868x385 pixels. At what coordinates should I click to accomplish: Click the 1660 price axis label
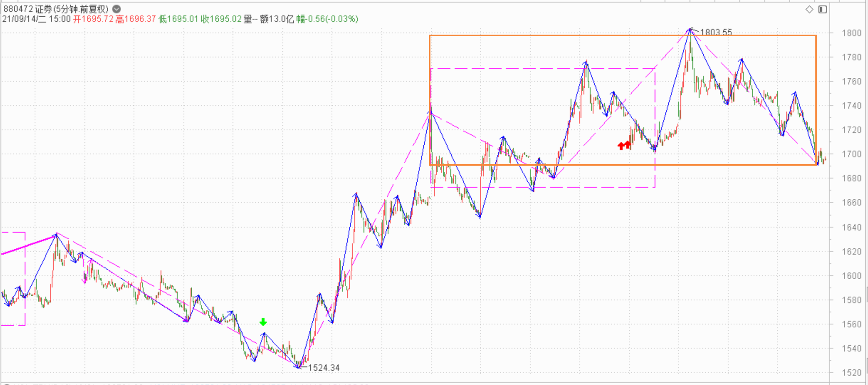point(851,203)
